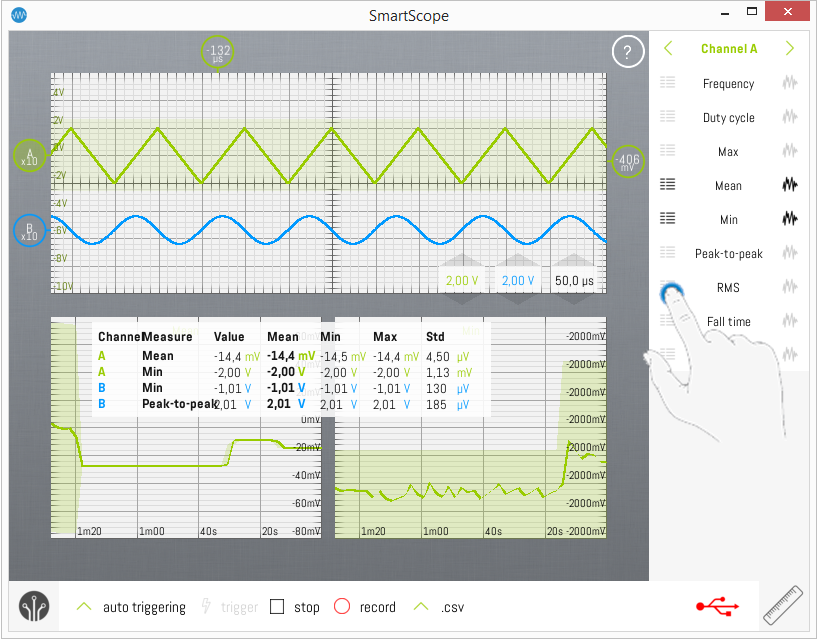Select the green Channel A x10 badge
The height and width of the screenshot is (640, 819).
pos(30,156)
